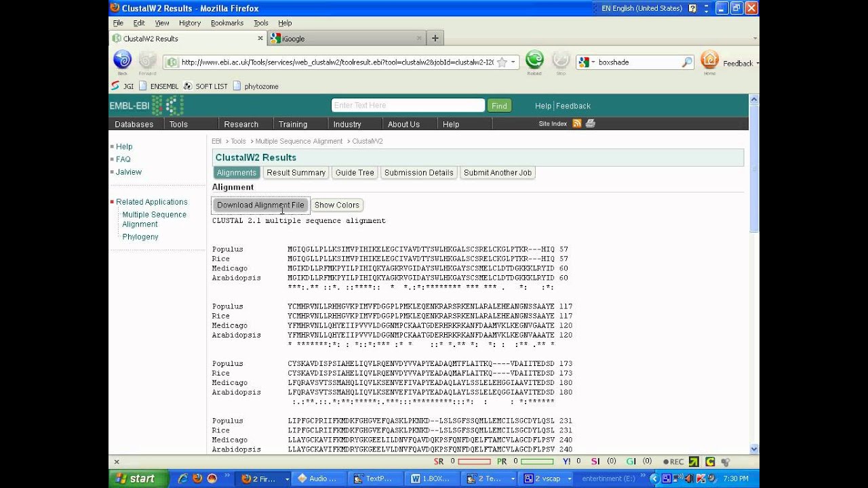Image resolution: width=868 pixels, height=488 pixels.
Task: Click the search magnifier in the boxshade search box
Action: 687,62
